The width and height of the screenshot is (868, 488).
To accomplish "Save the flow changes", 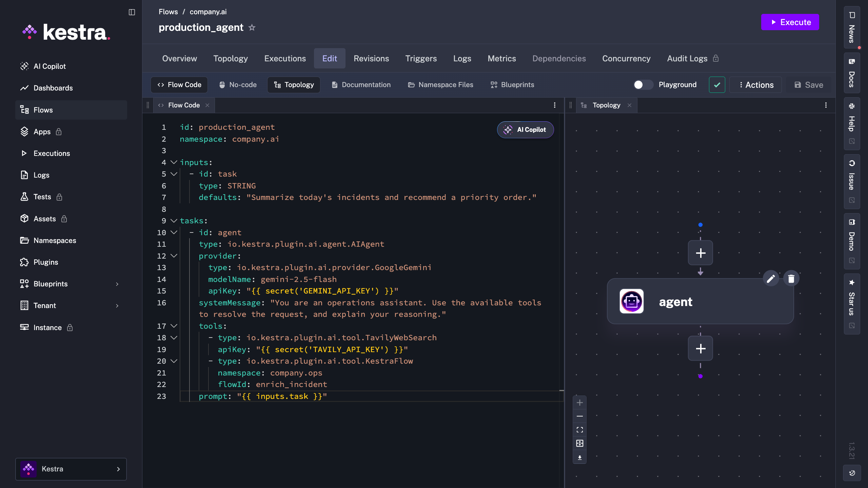I will [x=809, y=85].
